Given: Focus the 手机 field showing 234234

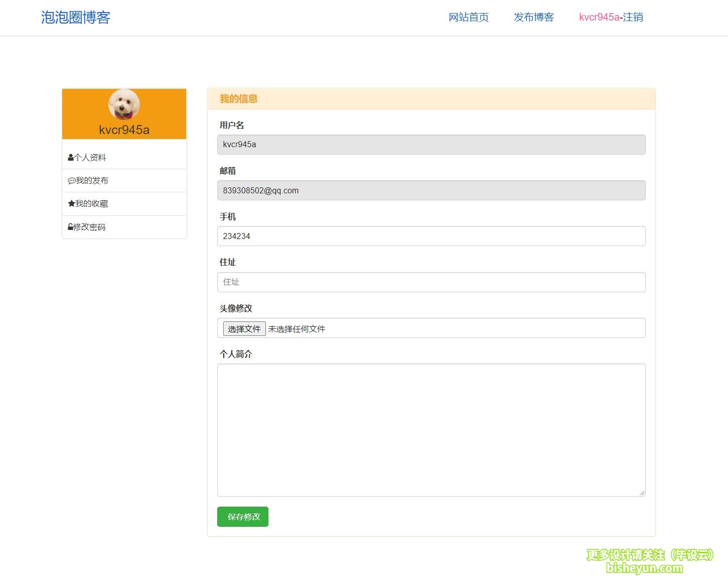Looking at the screenshot, I should pyautogui.click(x=431, y=236).
